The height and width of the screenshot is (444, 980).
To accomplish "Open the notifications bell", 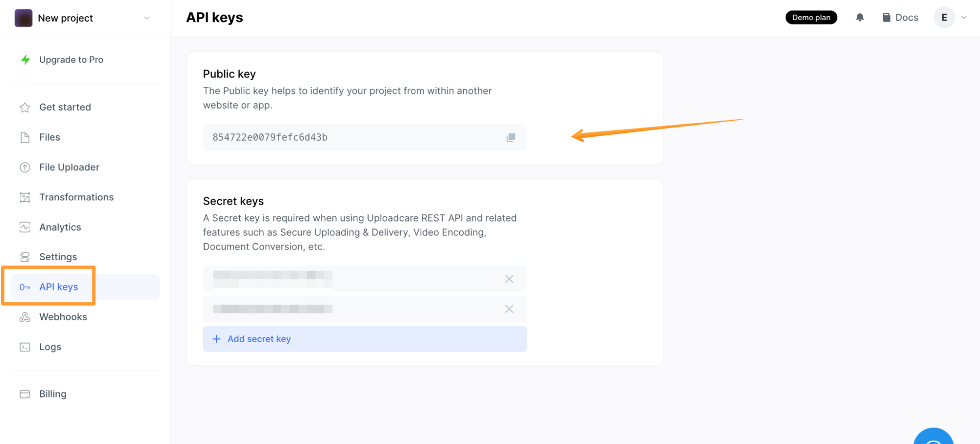I will coord(859,17).
